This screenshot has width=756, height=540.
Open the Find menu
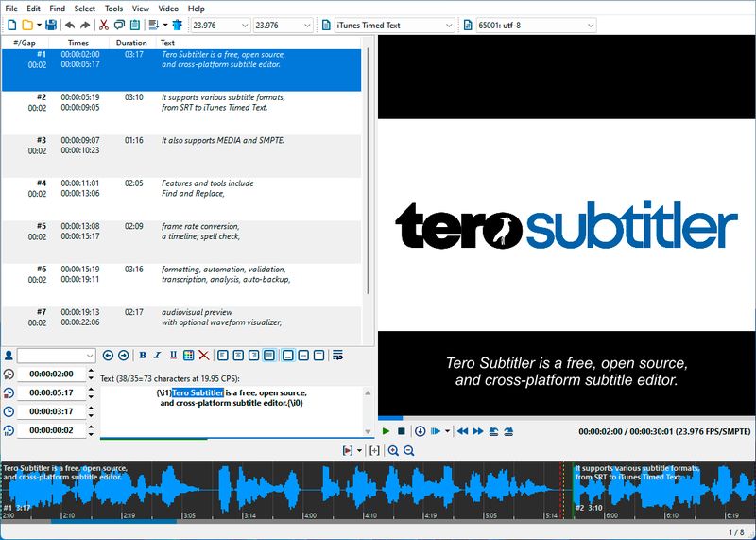click(57, 9)
